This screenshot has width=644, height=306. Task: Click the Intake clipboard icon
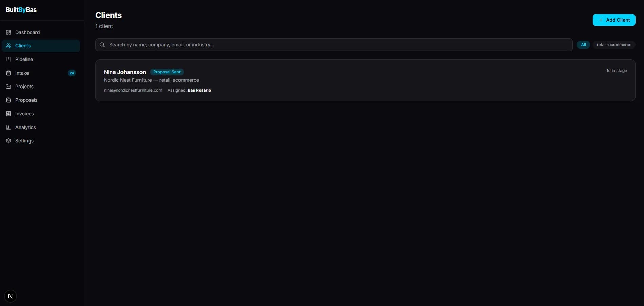[8, 73]
